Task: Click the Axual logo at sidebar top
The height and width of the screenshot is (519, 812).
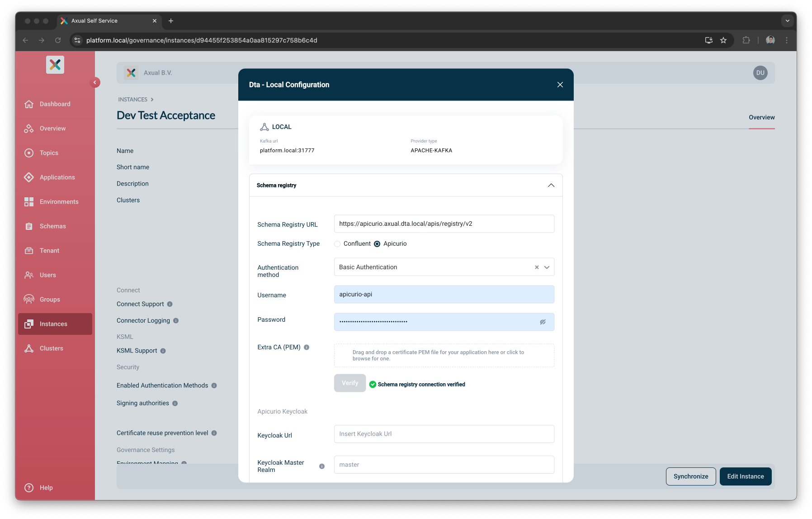Action: click(x=55, y=65)
